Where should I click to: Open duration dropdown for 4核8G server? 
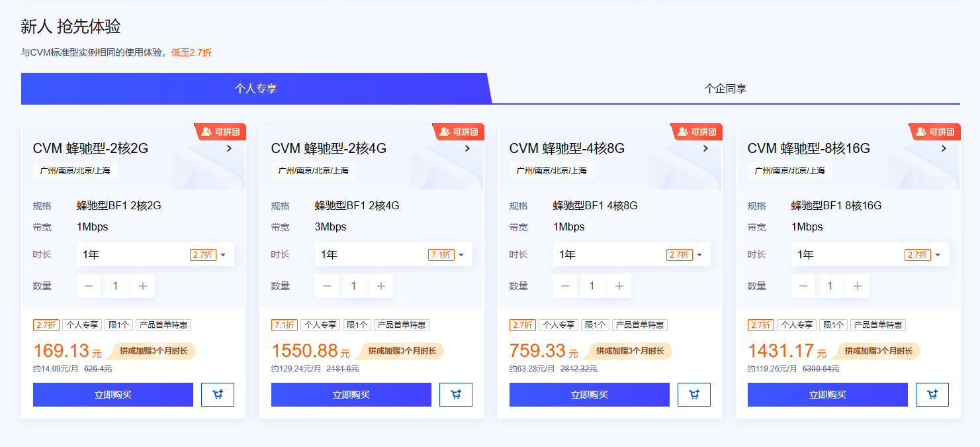coord(632,254)
